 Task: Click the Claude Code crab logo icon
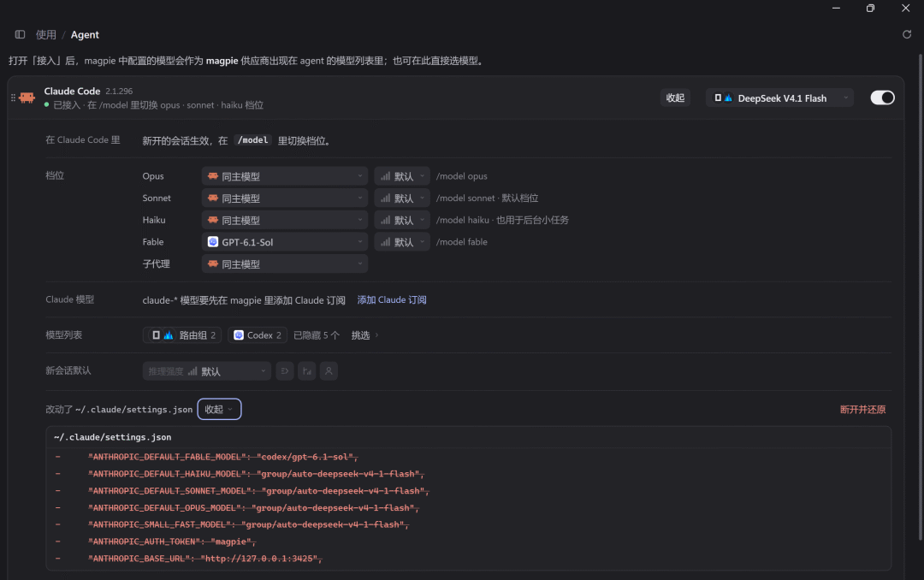coord(27,98)
